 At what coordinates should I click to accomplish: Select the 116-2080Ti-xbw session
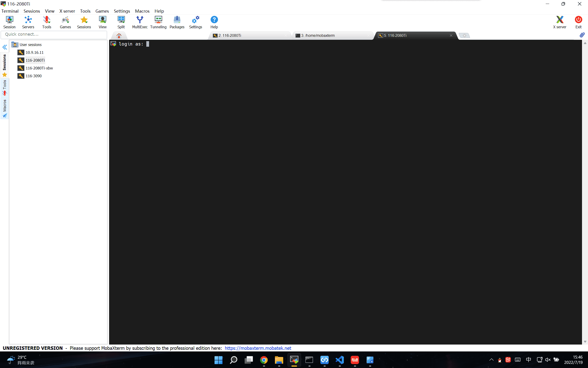point(35,68)
